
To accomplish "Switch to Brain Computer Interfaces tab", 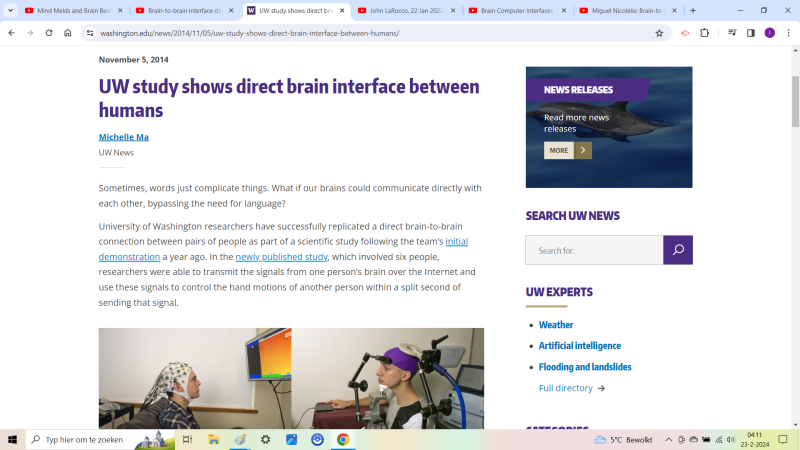I will 517,10.
